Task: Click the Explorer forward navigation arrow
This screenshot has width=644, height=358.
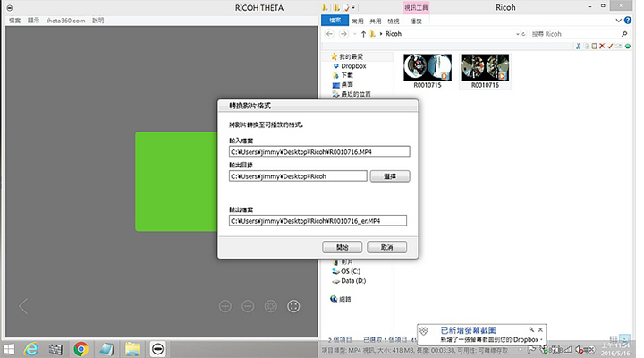Action: tap(343, 34)
